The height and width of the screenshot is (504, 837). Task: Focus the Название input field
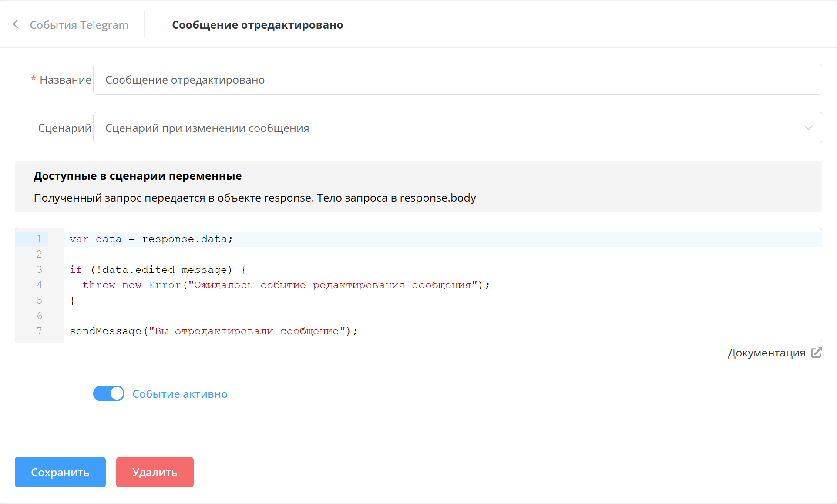(457, 80)
